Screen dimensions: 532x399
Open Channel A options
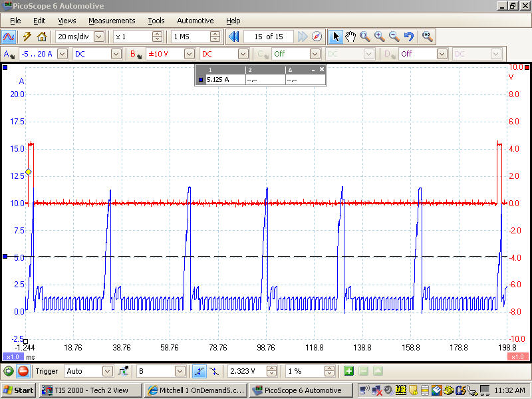9,54
